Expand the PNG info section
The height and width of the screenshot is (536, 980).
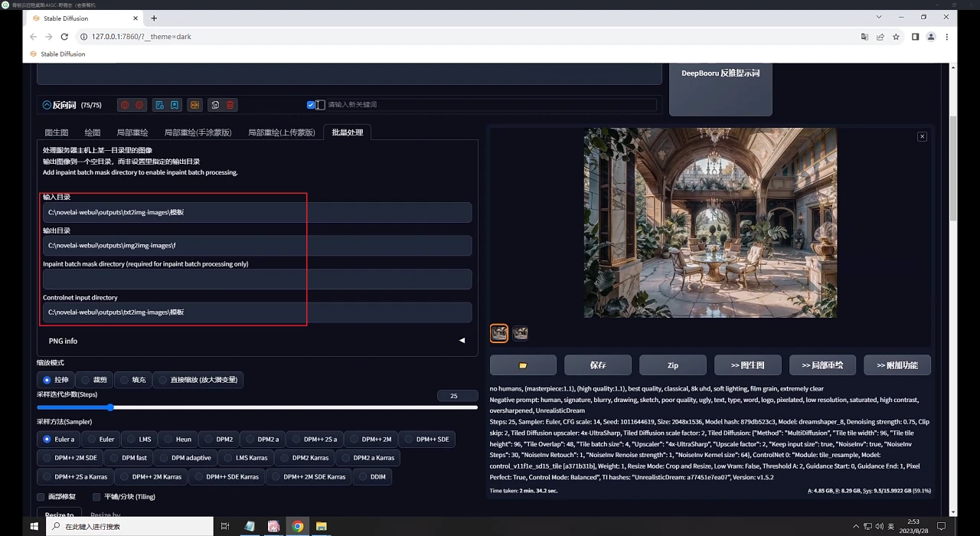point(257,341)
